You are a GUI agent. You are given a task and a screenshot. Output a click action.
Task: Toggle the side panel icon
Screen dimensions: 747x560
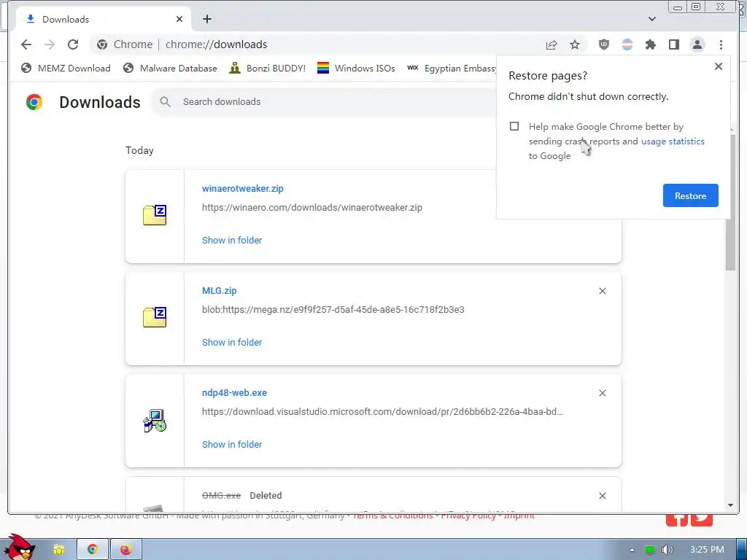[673, 44]
